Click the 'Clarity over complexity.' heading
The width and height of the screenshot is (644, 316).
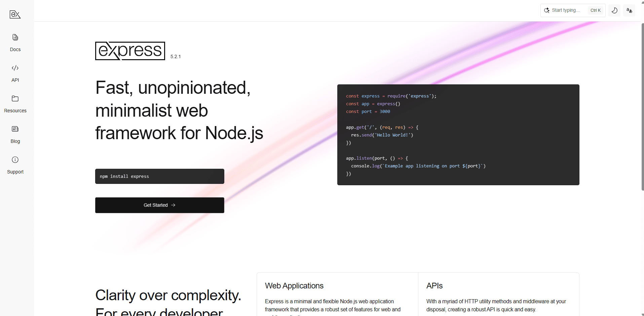pos(168,295)
